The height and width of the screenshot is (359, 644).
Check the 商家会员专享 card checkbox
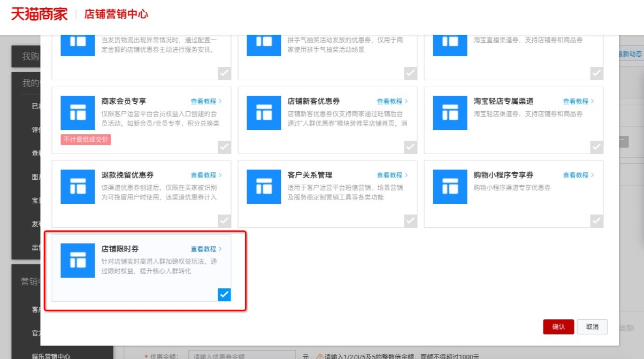click(x=224, y=147)
